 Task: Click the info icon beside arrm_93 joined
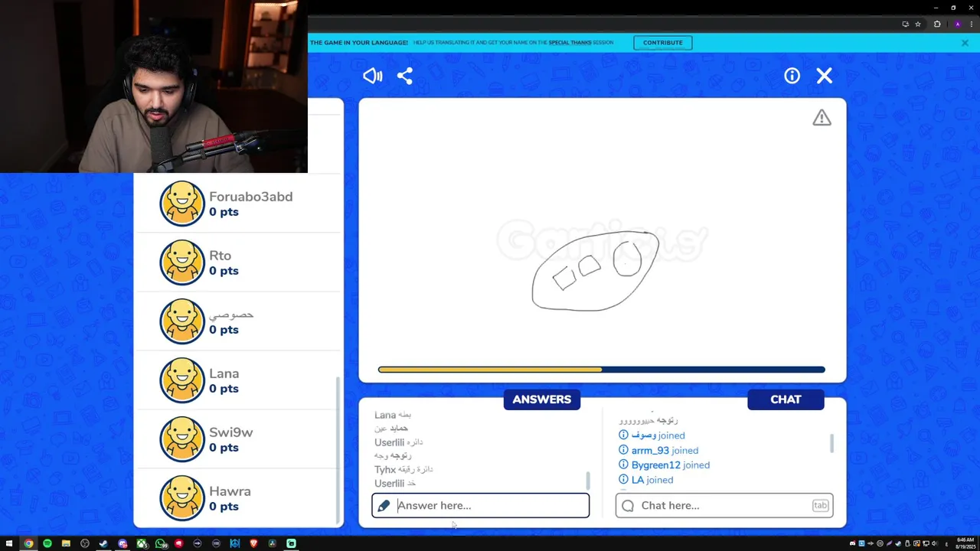pyautogui.click(x=623, y=450)
